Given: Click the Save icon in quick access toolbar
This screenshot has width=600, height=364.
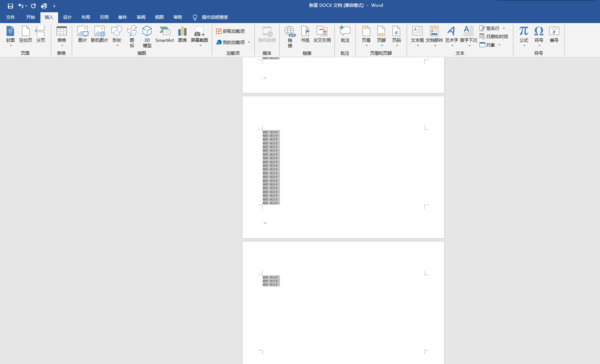Looking at the screenshot, I should [x=10, y=6].
